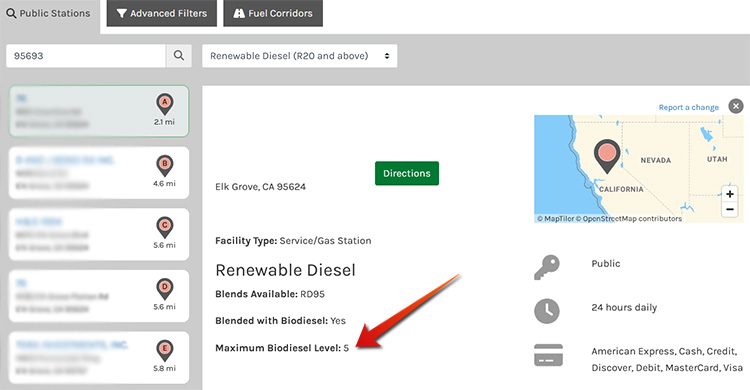750x390 pixels.
Task: Click the Elk Grove, CA 95624 address
Action: (x=260, y=187)
